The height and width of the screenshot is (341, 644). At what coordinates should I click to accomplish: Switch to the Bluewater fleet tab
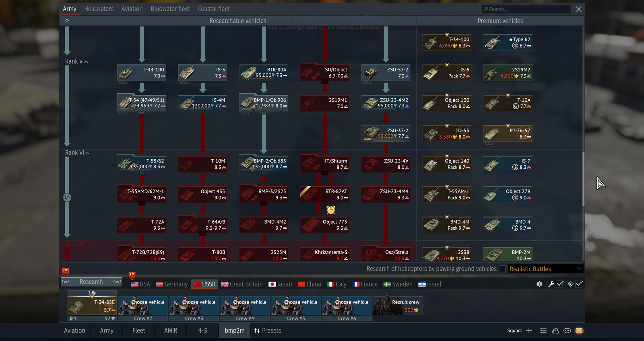pyautogui.click(x=170, y=9)
